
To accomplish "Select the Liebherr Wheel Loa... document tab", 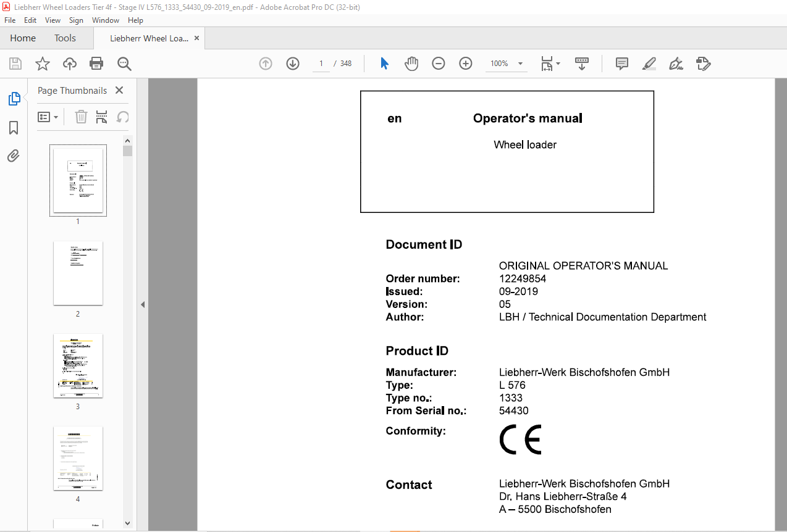I will pos(149,38).
